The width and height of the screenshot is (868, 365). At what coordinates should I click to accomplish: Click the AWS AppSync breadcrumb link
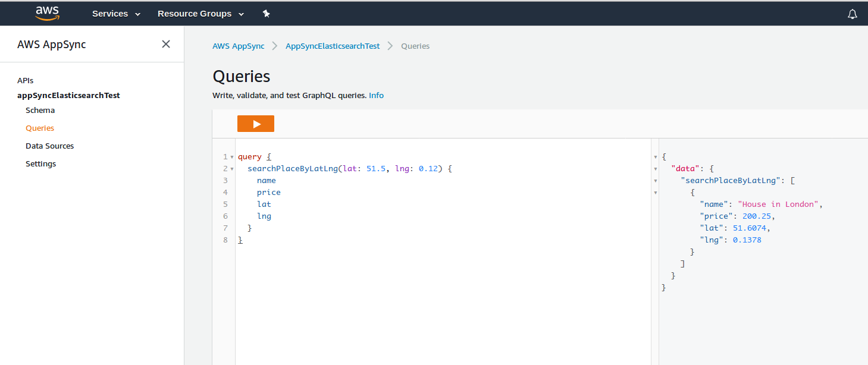238,46
